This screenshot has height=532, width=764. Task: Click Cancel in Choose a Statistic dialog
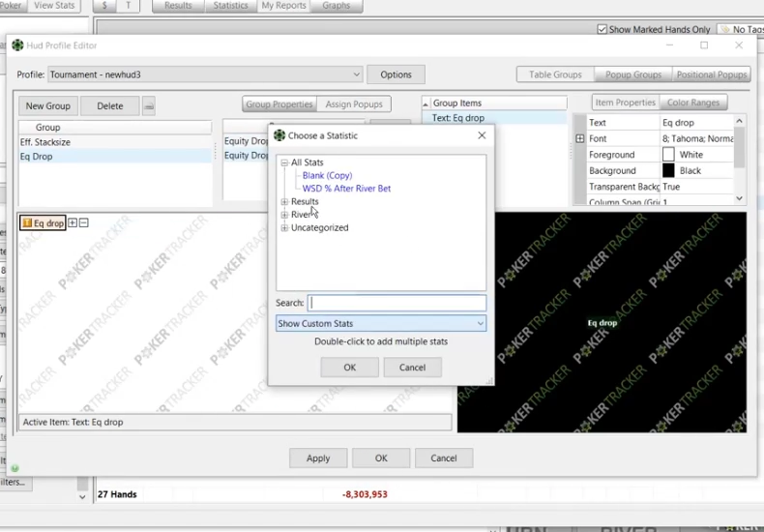pos(412,368)
